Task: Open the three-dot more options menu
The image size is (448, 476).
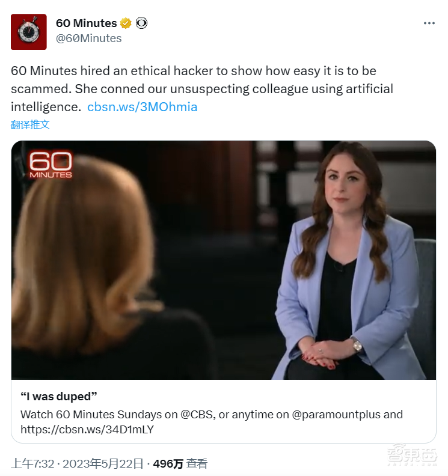Action: (429, 23)
